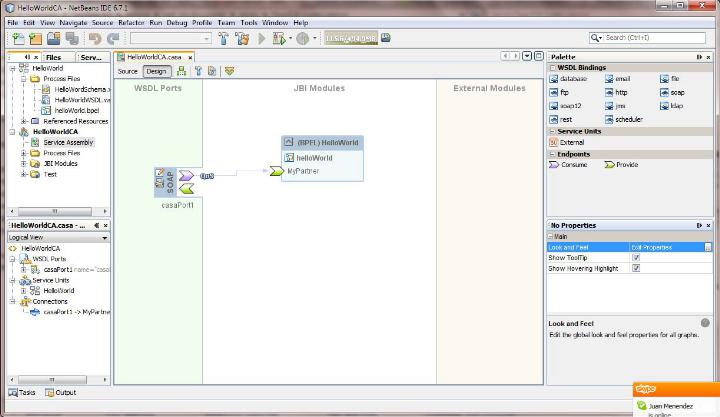This screenshot has width=720, height=417.
Task: Click the New File toolbar icon
Action: click(x=18, y=39)
